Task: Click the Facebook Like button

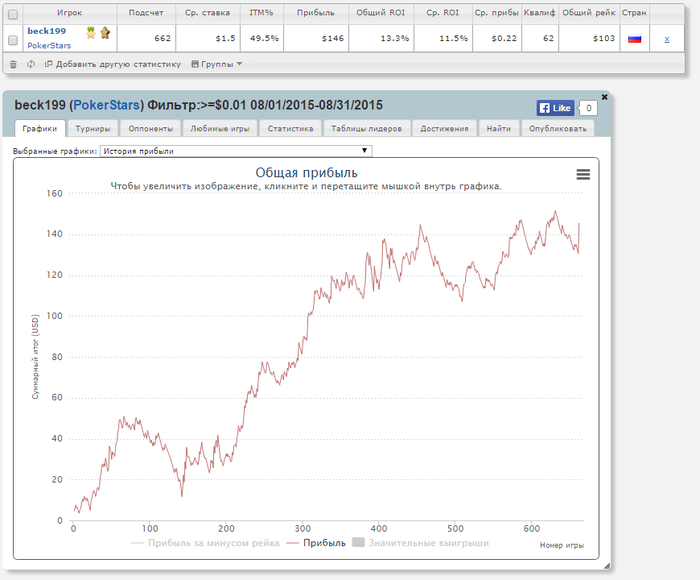Action: tap(555, 108)
